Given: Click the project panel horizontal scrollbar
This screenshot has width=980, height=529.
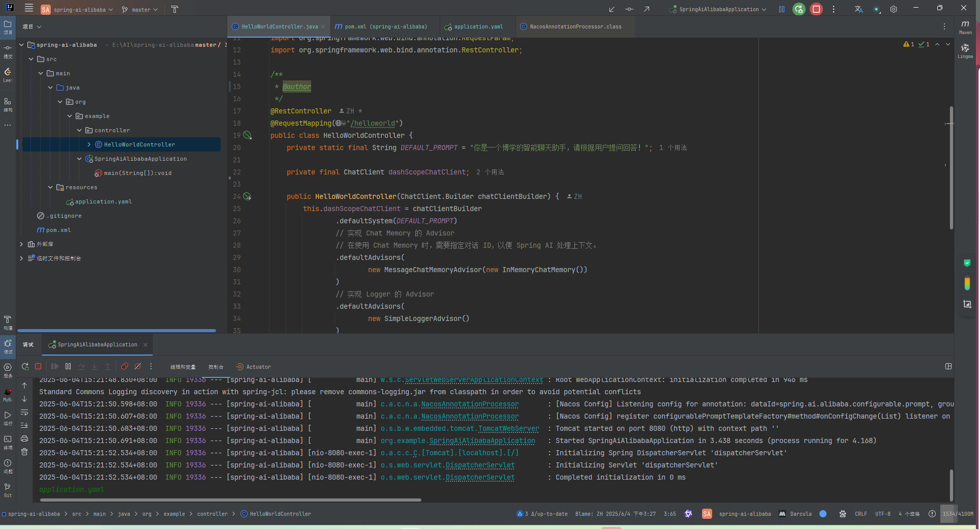Looking at the screenshot, I should (117, 331).
